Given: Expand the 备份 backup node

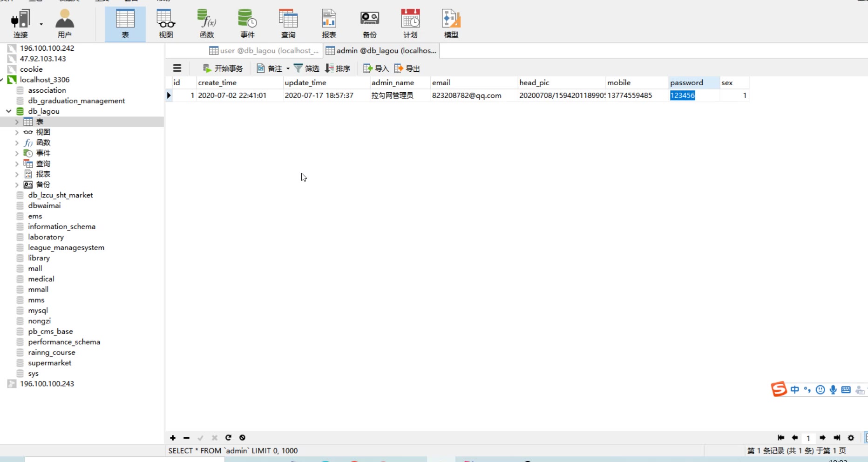Looking at the screenshot, I should tap(17, 184).
